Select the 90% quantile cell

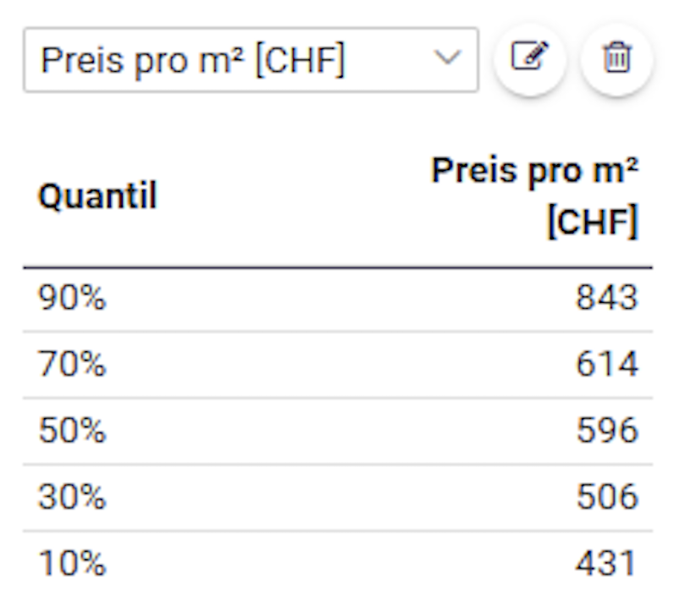click(72, 298)
